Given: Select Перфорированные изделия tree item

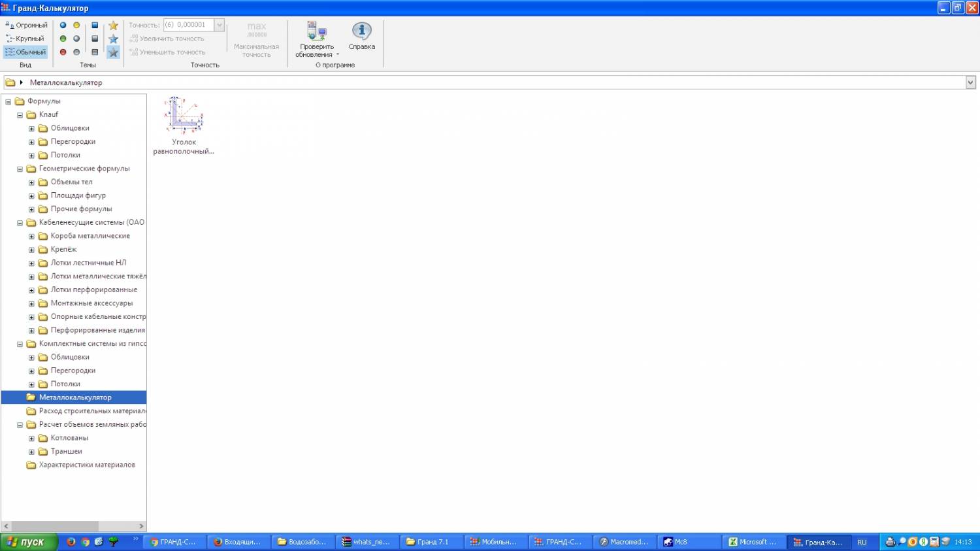Looking at the screenshot, I should (x=98, y=330).
